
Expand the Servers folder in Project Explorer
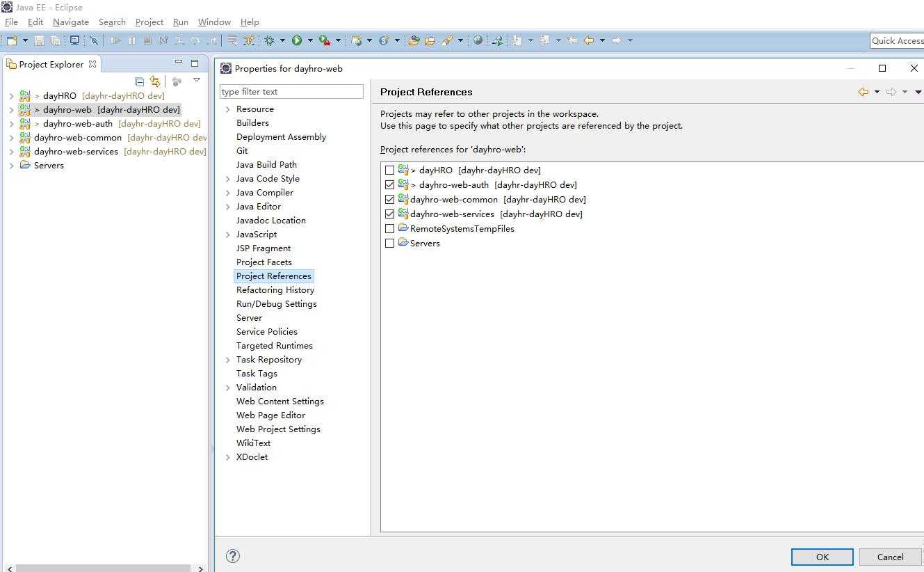pos(11,166)
